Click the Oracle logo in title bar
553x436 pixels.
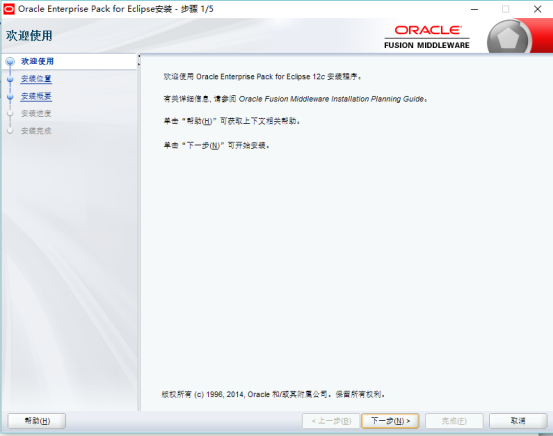[9, 9]
